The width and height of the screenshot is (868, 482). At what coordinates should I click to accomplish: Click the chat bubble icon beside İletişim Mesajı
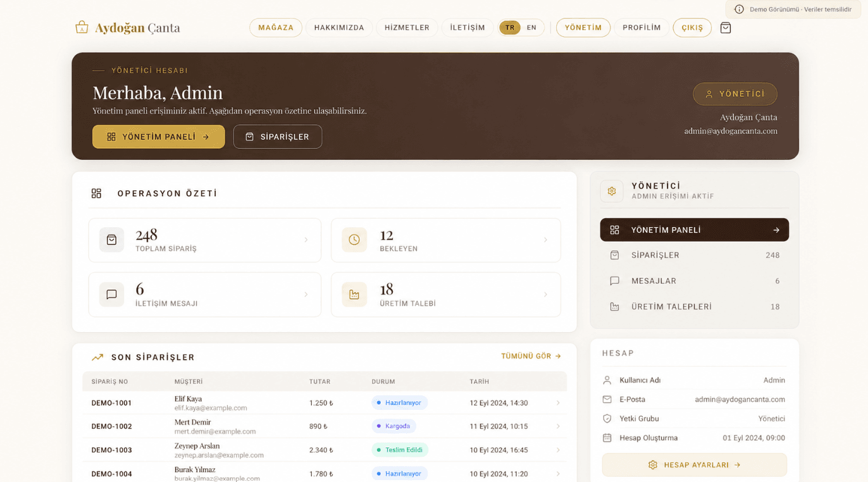(111, 294)
